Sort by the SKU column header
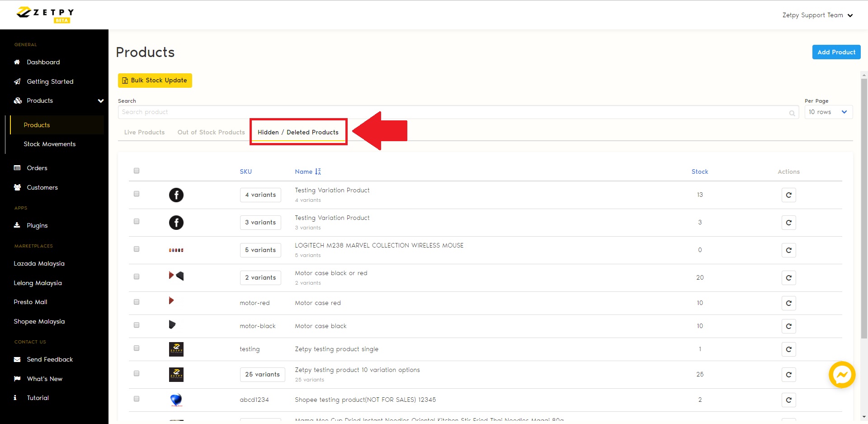This screenshot has height=424, width=868. (246, 172)
